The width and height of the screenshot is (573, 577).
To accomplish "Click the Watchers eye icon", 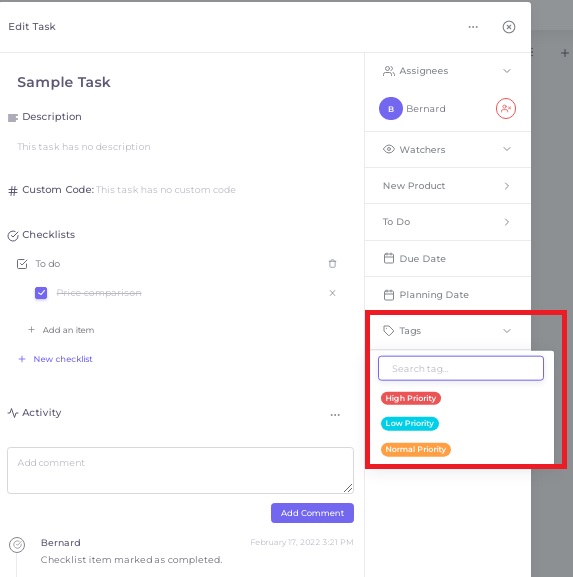I will tap(389, 149).
